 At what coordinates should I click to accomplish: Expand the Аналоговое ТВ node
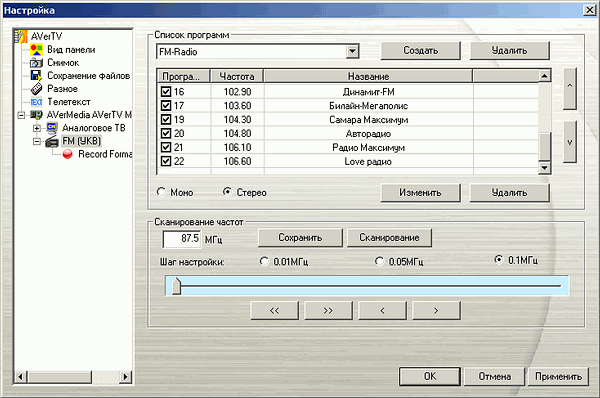[37, 128]
